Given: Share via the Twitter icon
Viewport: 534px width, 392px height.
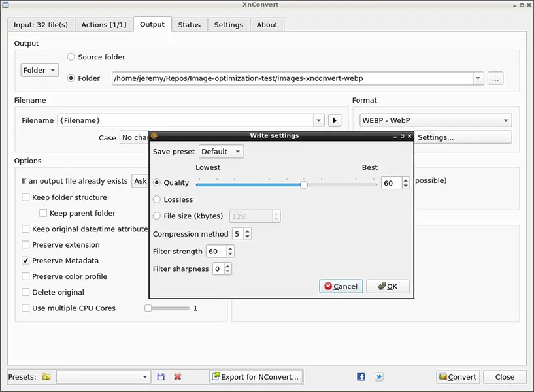Looking at the screenshot, I should pyautogui.click(x=378, y=377).
